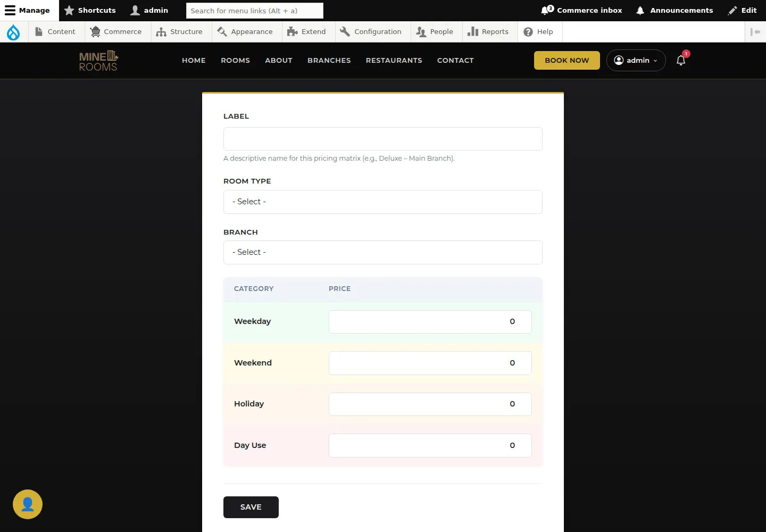Viewport: 766px width, 532px height.
Task: Click the SAVE button
Action: pyautogui.click(x=251, y=507)
